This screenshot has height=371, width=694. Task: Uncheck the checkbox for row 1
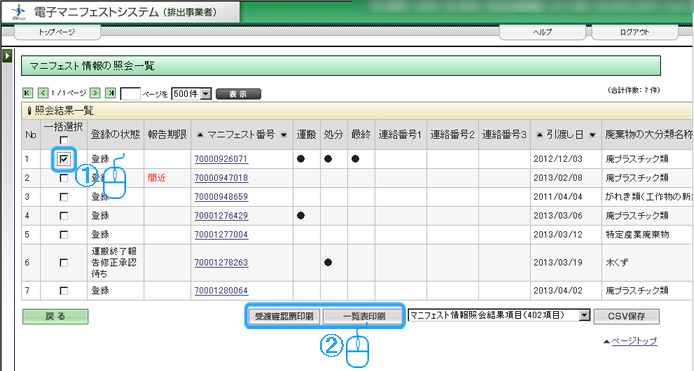[64, 159]
